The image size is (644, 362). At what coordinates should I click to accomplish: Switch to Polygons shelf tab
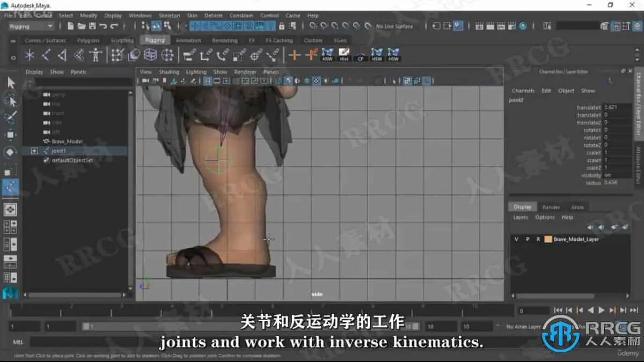[88, 40]
